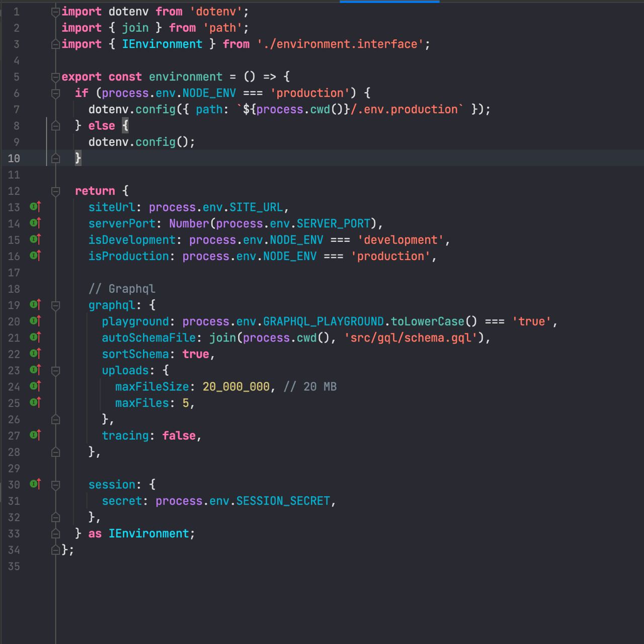This screenshot has width=644, height=644.
Task: Click the toLowerCase method call
Action: (x=428, y=321)
